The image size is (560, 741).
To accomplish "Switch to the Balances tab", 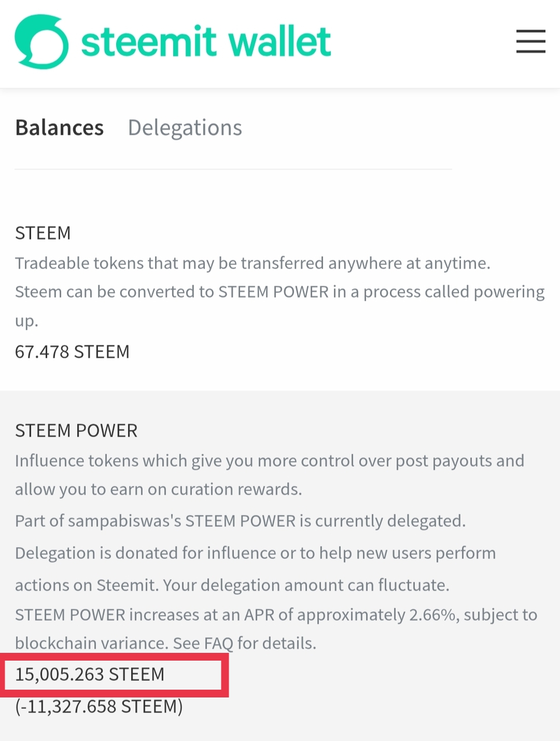I will 60,128.
